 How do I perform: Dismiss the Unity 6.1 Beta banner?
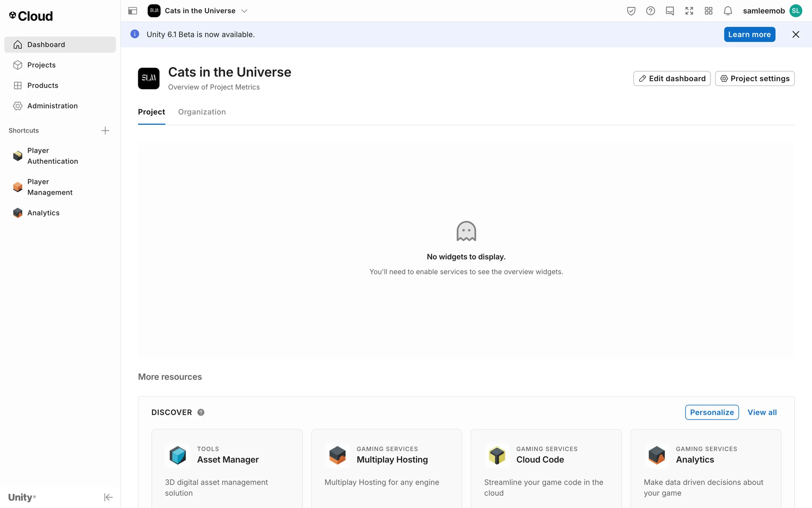click(796, 35)
